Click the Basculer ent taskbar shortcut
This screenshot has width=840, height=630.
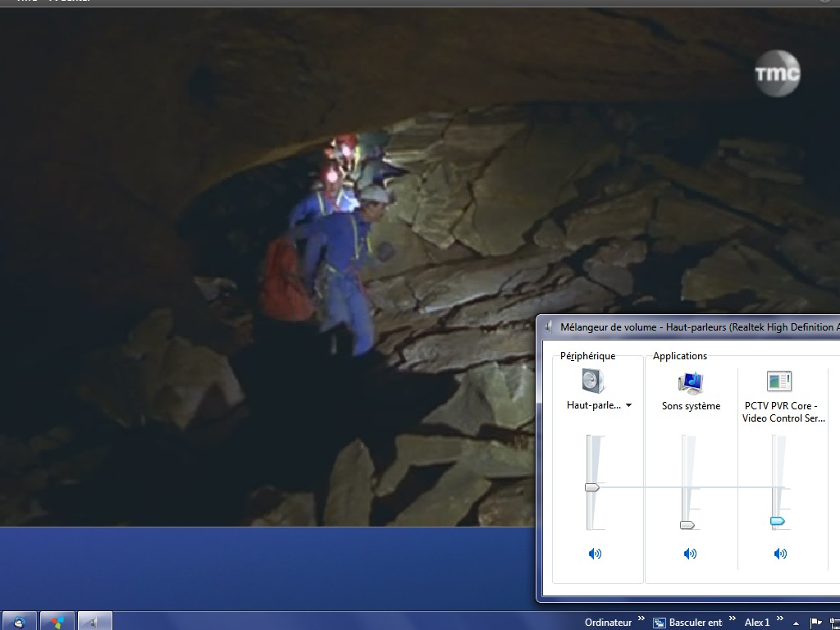click(x=687, y=623)
